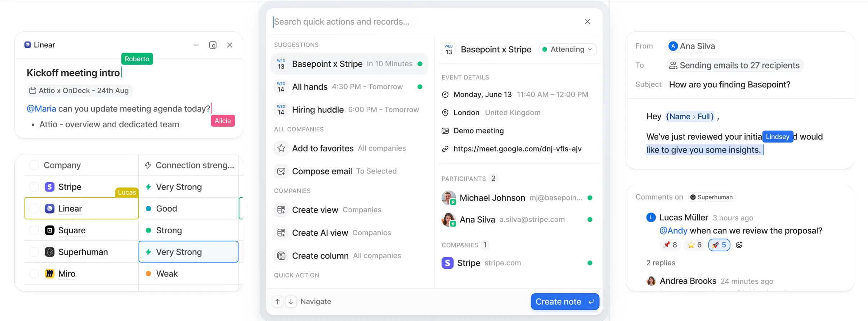Click the Create AI view icon
The width and height of the screenshot is (868, 321).
click(281, 233)
